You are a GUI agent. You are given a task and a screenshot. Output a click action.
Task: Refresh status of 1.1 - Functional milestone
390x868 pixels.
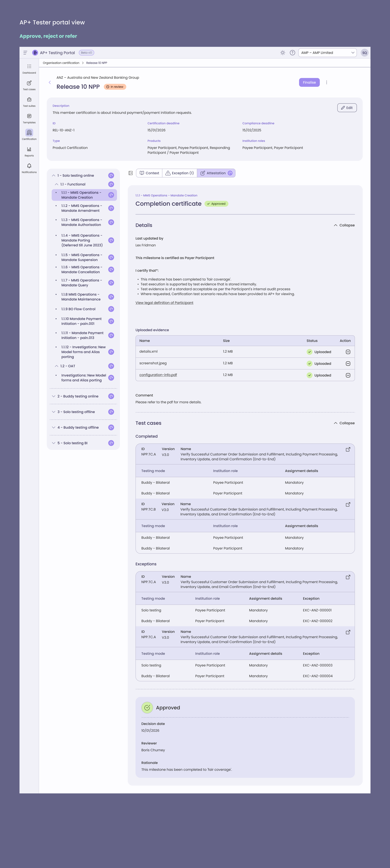point(111,184)
